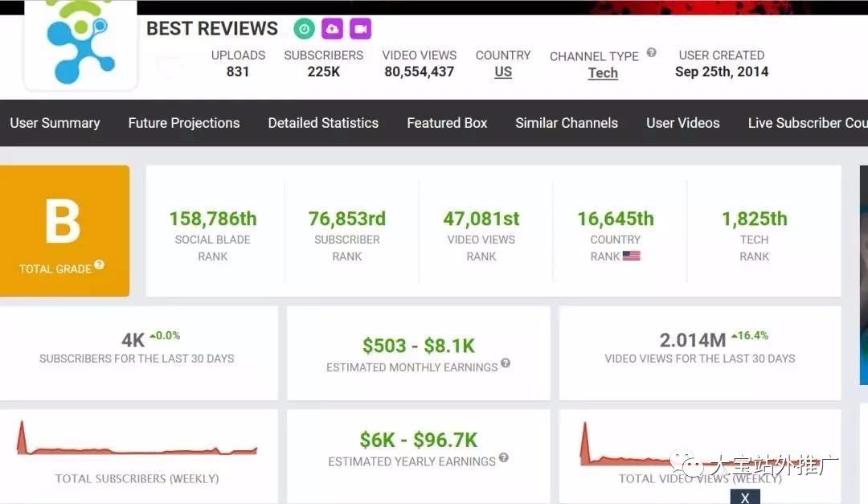Open the User Summary tab
The width and height of the screenshot is (868, 504).
click(55, 123)
